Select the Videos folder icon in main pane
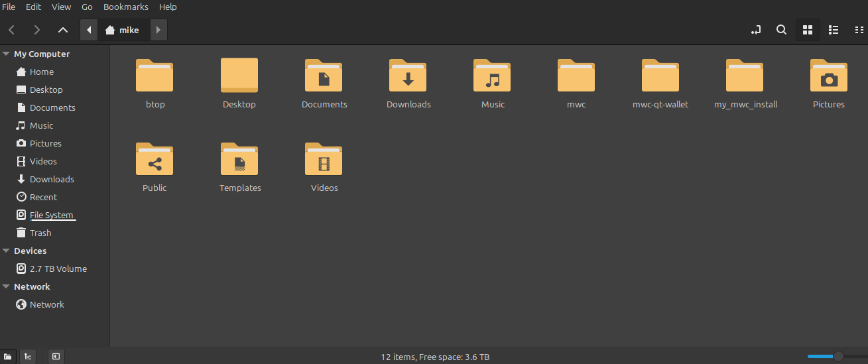868x364 pixels. pyautogui.click(x=324, y=158)
